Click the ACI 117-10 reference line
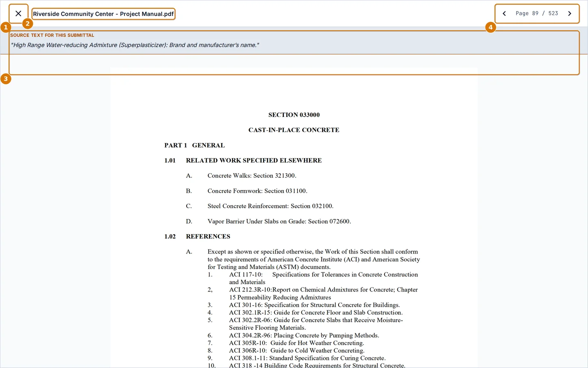The height and width of the screenshot is (368, 588). (x=323, y=278)
